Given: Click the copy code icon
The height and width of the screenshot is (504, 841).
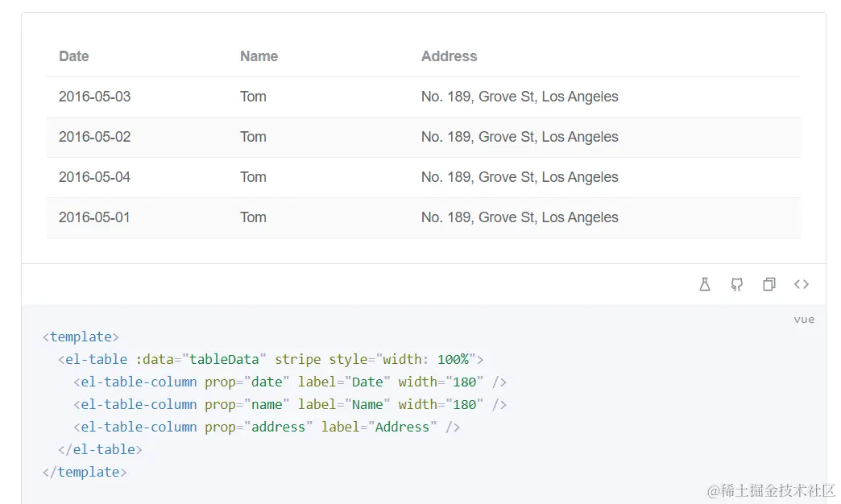Looking at the screenshot, I should click(x=769, y=284).
